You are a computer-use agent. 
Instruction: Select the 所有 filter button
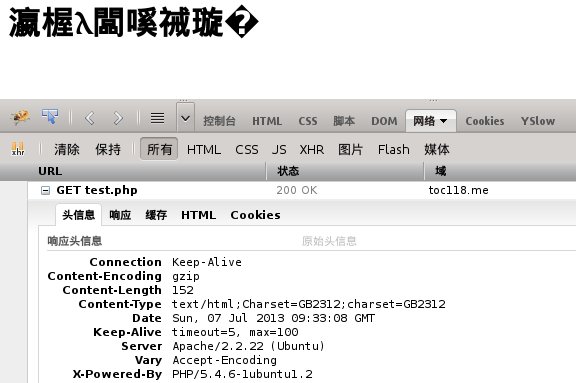(x=159, y=149)
